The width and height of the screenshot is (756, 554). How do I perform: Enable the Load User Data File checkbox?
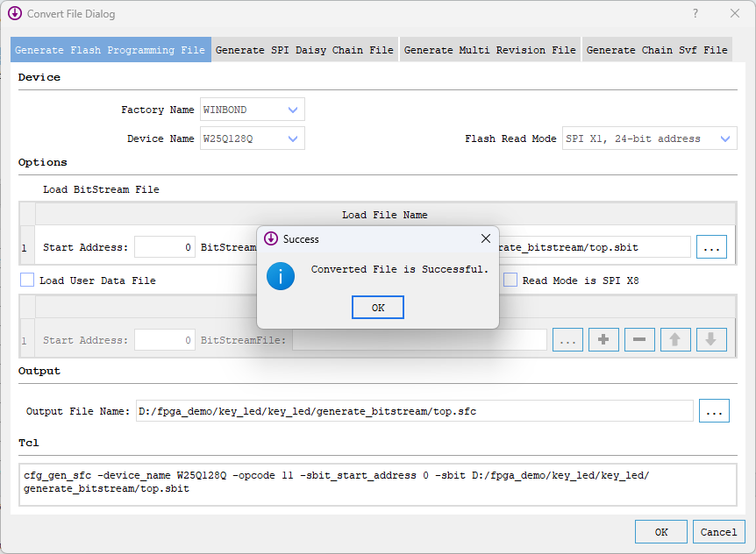pos(25,278)
